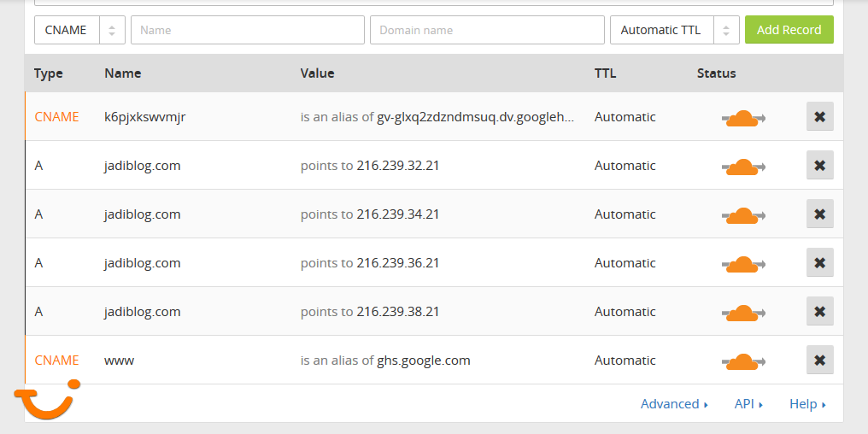This screenshot has height=434, width=868.
Task: Focus the Domain name input field
Action: coord(487,30)
